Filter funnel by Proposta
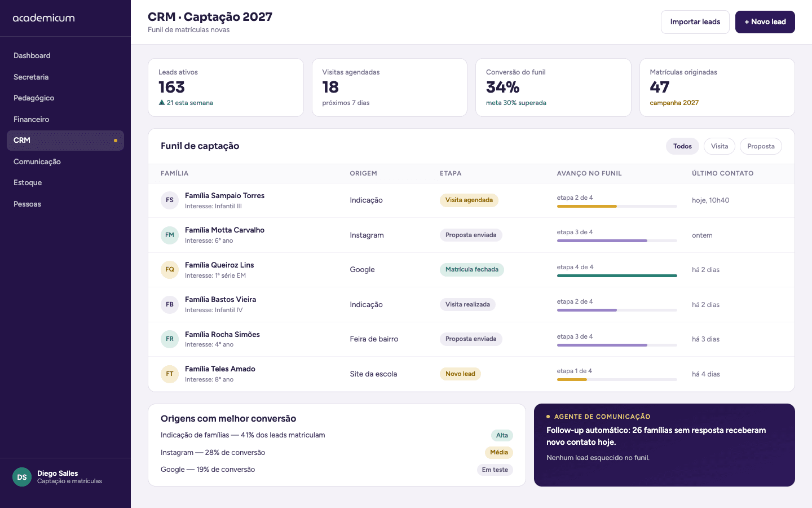 761,146
